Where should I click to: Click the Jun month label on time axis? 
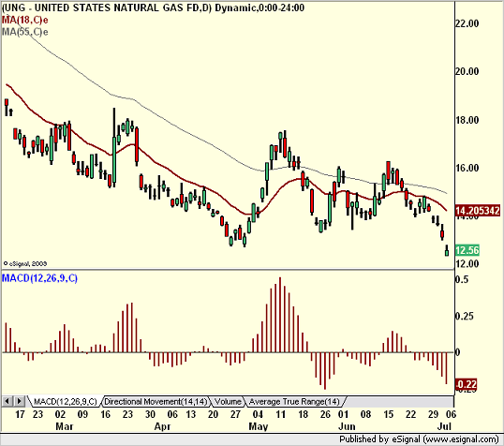347,426
